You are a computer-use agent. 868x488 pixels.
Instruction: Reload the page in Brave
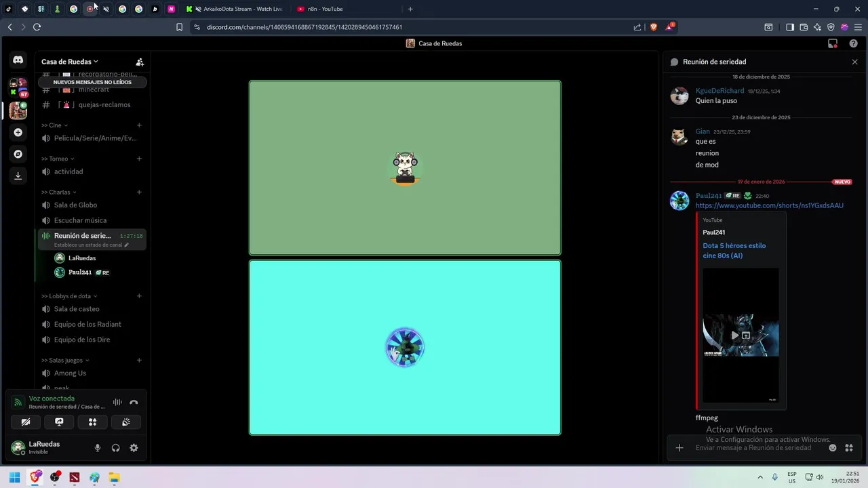click(37, 27)
